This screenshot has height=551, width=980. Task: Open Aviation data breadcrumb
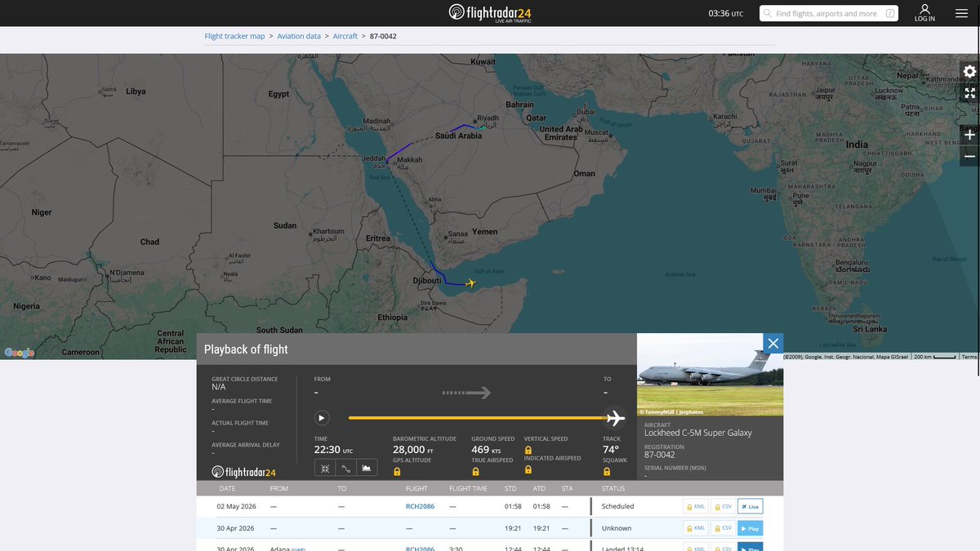click(x=299, y=36)
